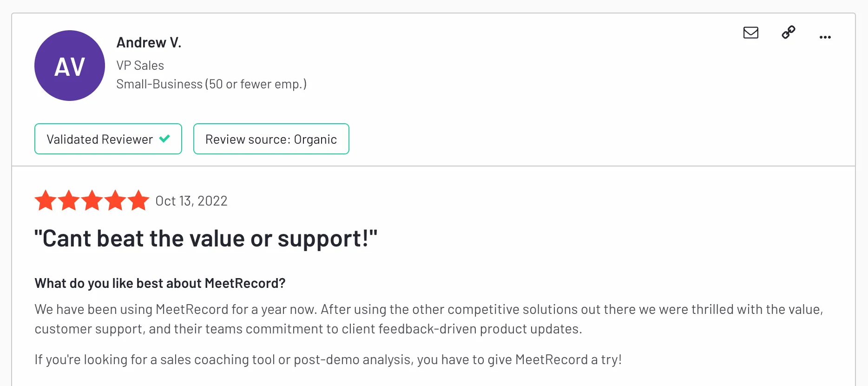Click the "What do you like best about MeetRecord?" heading
The width and height of the screenshot is (868, 386).
coord(160,283)
